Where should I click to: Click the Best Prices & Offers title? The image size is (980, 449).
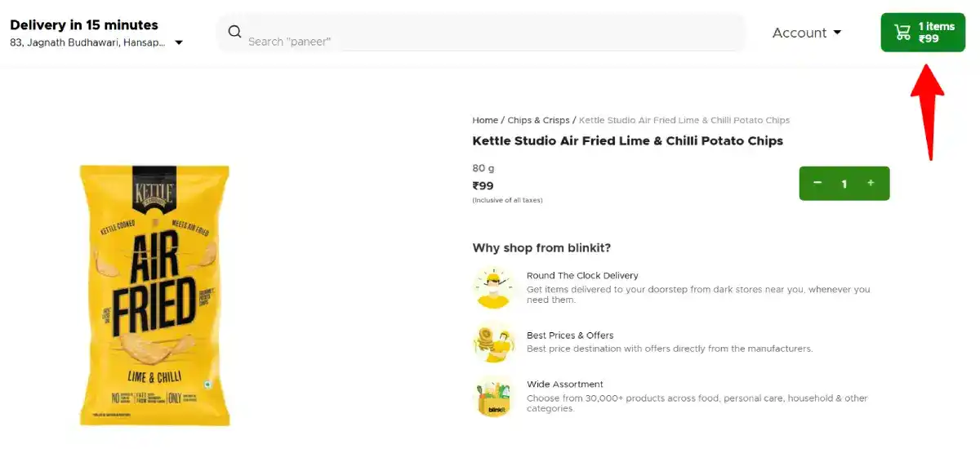(570, 336)
